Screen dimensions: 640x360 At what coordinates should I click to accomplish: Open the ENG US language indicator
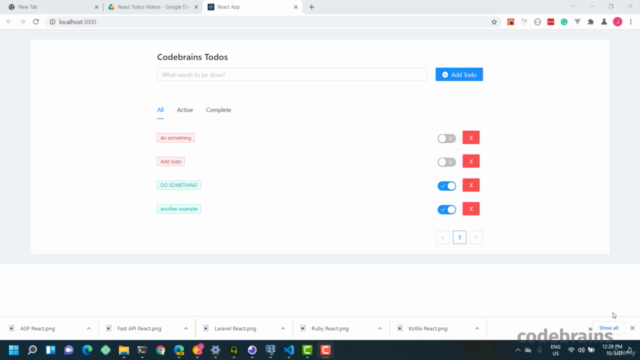coord(556,350)
